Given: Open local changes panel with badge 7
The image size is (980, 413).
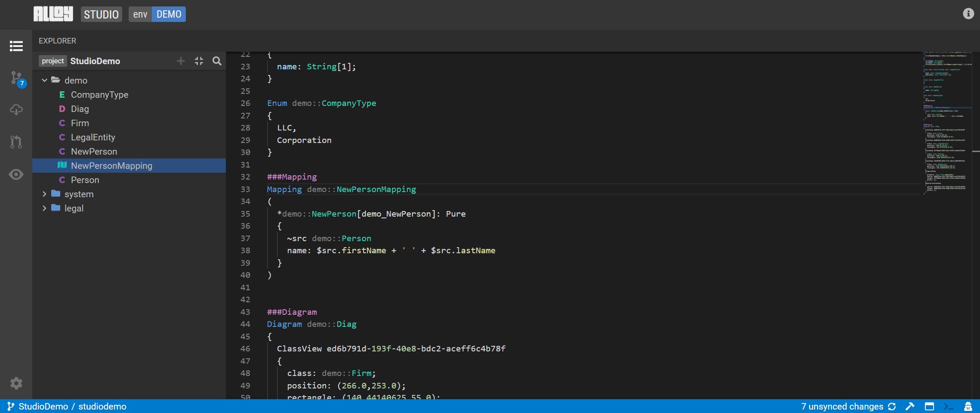Looking at the screenshot, I should pos(17,78).
